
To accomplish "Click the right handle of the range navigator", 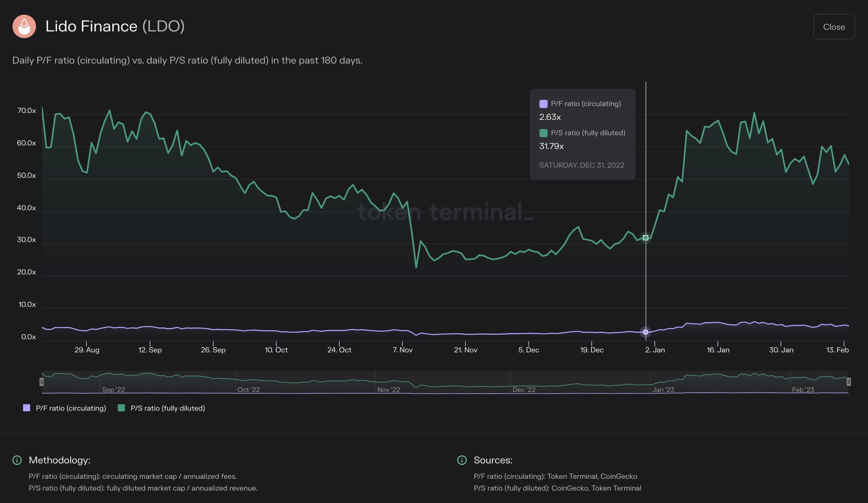I will tap(848, 382).
